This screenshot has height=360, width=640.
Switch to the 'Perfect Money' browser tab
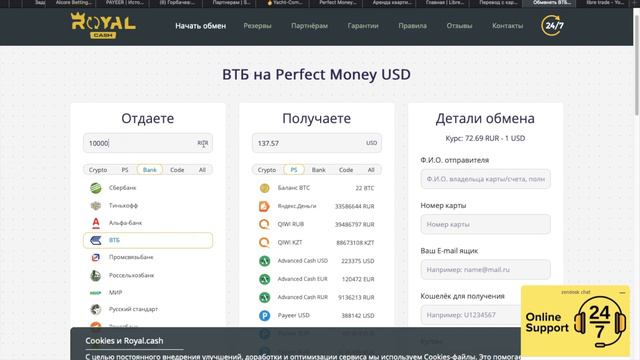pyautogui.click(x=337, y=3)
